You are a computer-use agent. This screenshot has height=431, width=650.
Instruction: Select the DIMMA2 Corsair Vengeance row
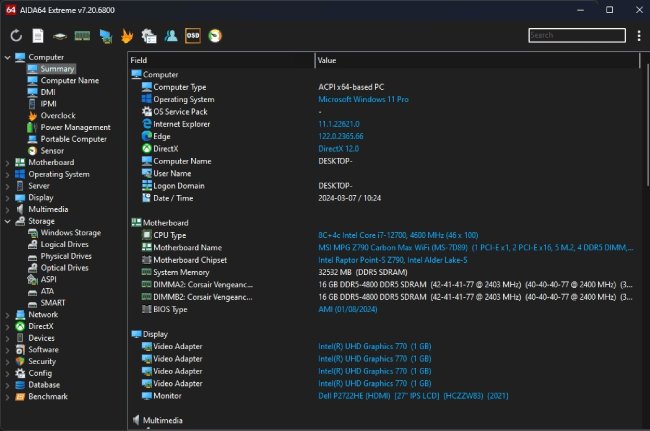point(384,285)
